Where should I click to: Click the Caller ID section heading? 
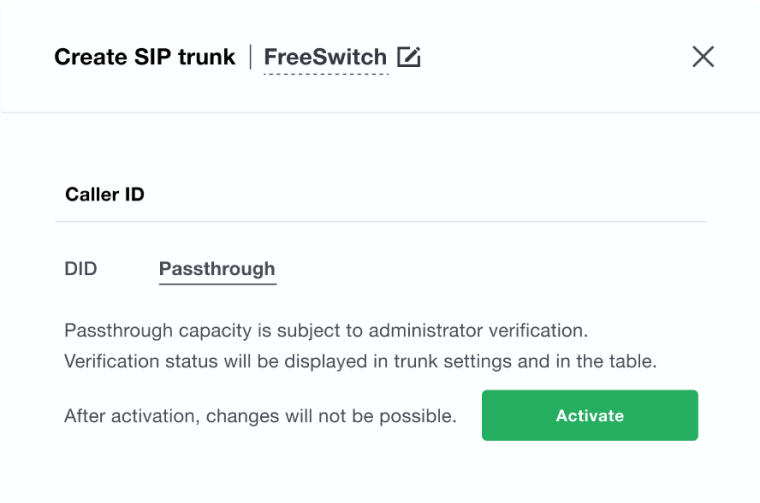pos(105,194)
